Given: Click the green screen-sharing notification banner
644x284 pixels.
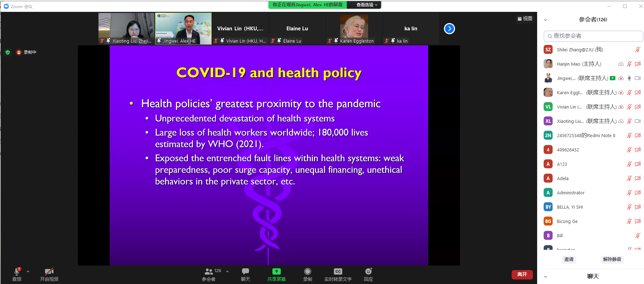Looking at the screenshot, I should (x=308, y=5).
